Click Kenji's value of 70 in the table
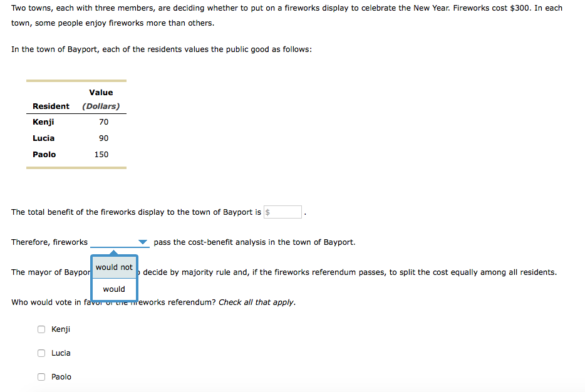Screen dimensions: 585x392 pyautogui.click(x=104, y=122)
